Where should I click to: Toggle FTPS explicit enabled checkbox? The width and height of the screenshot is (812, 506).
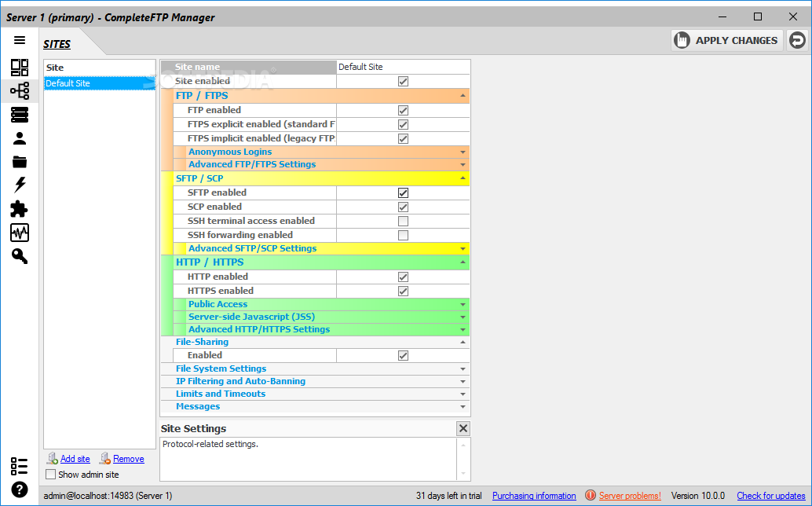pos(403,124)
